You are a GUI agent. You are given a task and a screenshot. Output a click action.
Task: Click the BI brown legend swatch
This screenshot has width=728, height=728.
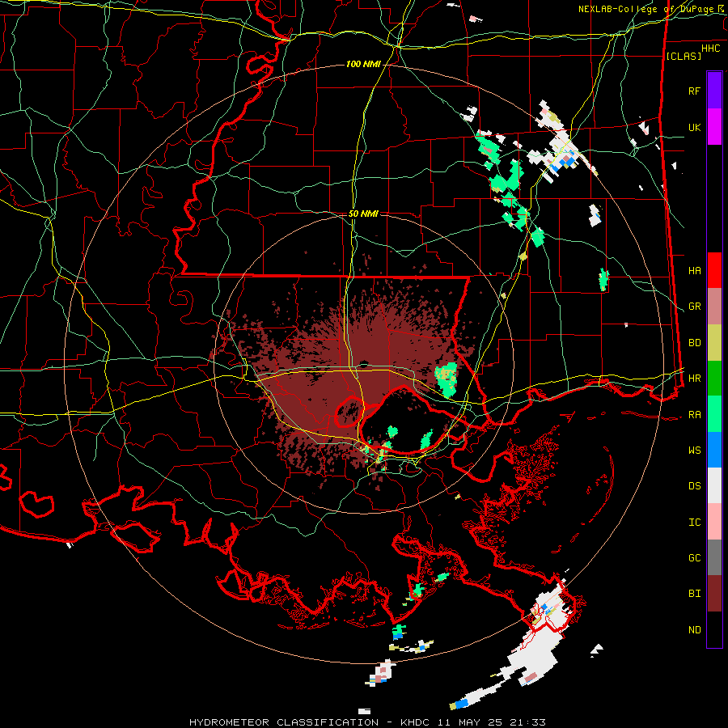(x=714, y=594)
